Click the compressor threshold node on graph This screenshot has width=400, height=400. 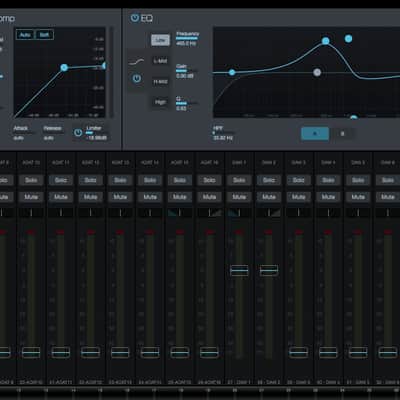[64, 68]
